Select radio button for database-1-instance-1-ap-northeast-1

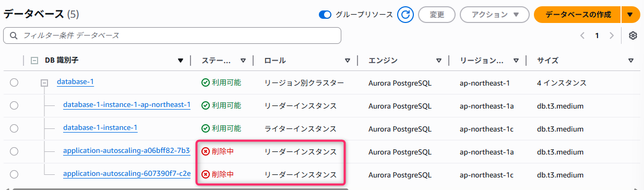pyautogui.click(x=14, y=105)
